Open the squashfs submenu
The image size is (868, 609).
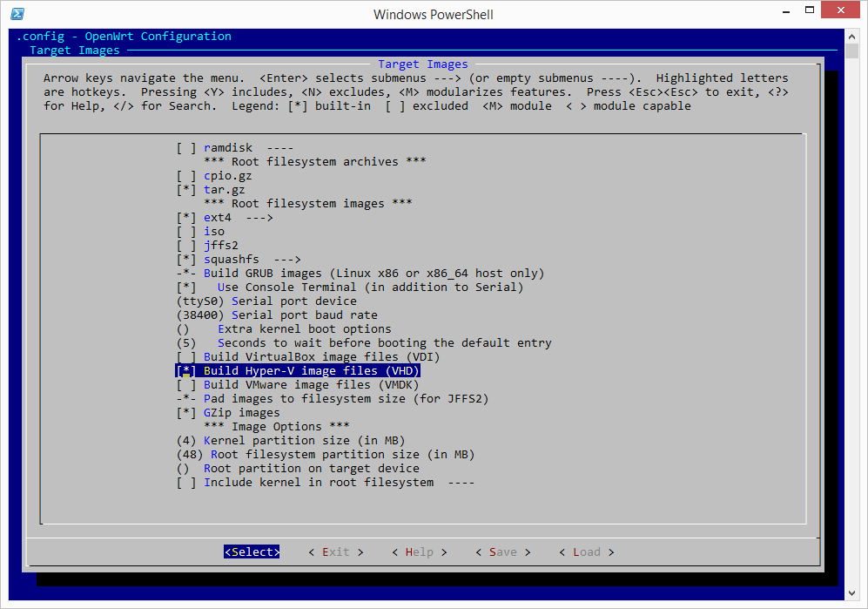239,260
